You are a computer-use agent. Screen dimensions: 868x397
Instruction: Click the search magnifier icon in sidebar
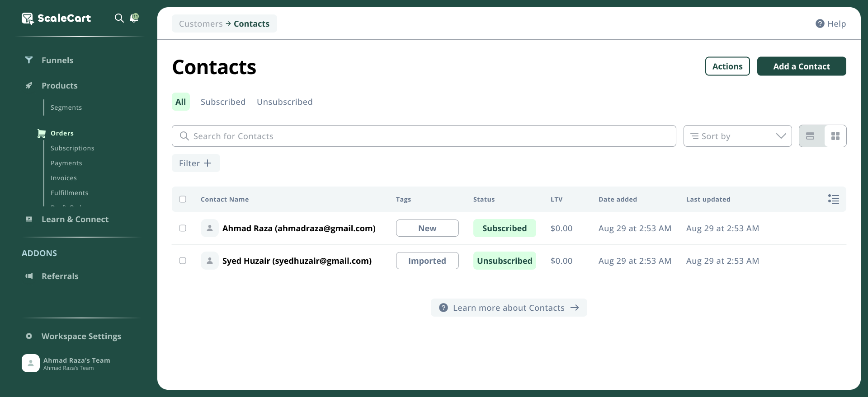tap(119, 18)
